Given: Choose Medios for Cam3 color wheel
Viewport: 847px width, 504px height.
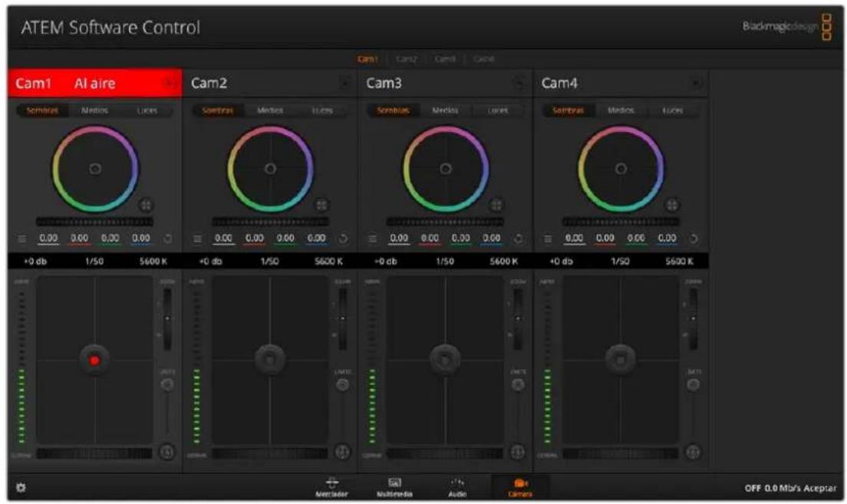Looking at the screenshot, I should (445, 110).
